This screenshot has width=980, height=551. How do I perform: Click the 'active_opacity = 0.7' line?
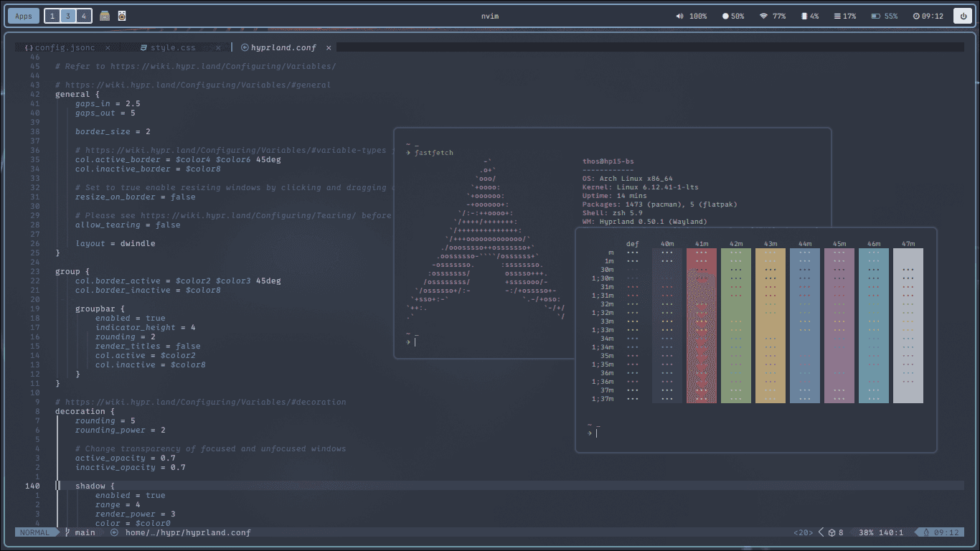[x=126, y=458]
